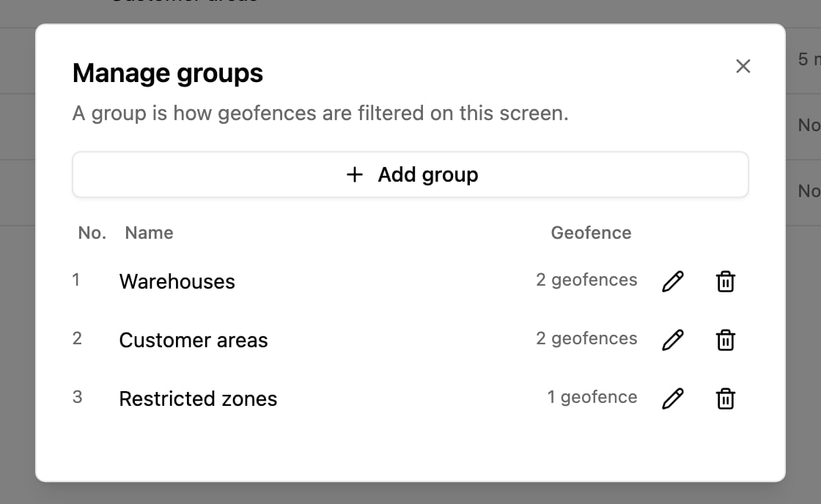The image size is (821, 504).
Task: Click pencil icon for Customer areas
Action: coord(673,340)
